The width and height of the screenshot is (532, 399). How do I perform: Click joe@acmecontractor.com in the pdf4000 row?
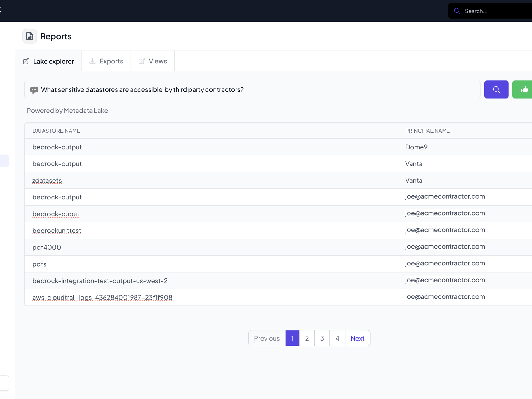[445, 247]
